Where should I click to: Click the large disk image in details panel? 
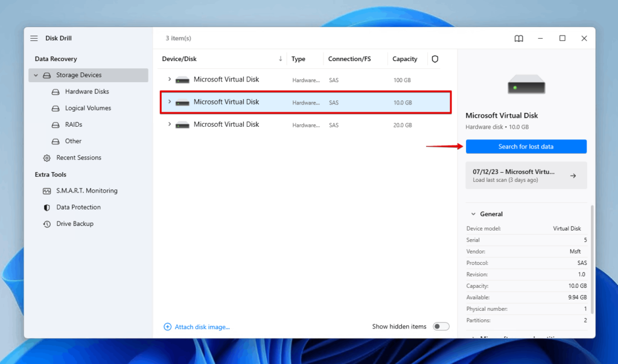coord(526,84)
